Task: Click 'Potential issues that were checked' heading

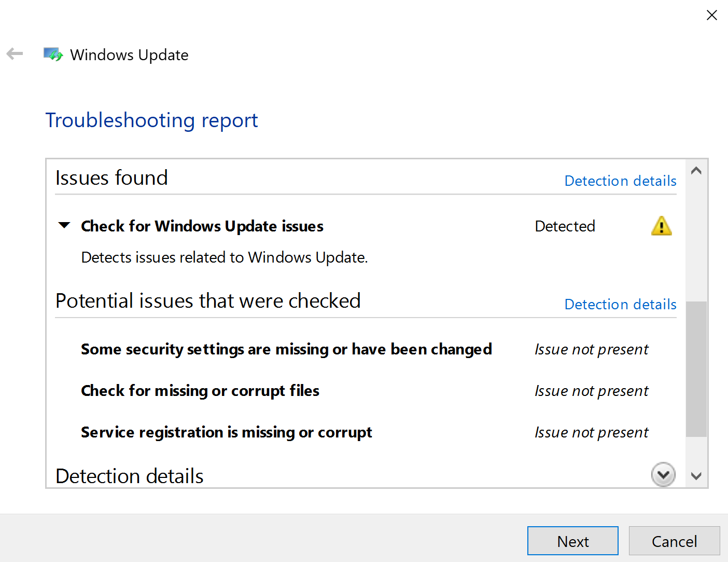Action: coord(208,301)
